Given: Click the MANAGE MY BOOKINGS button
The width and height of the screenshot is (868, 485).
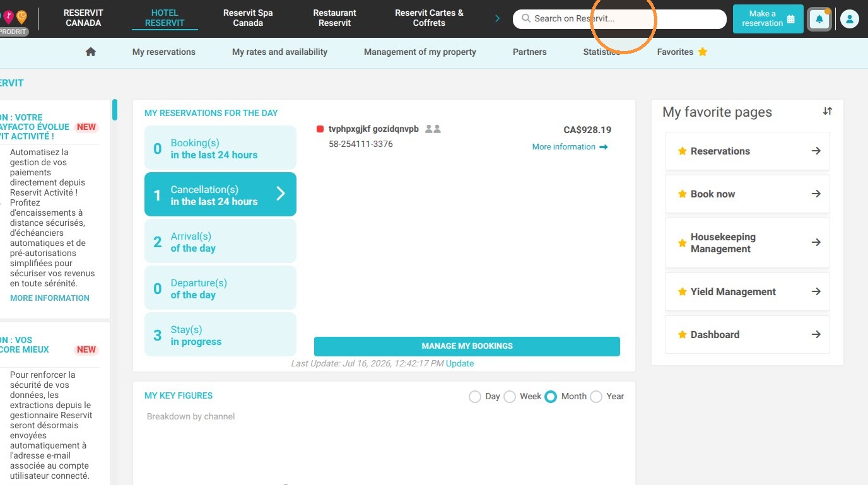Looking at the screenshot, I should click(467, 346).
